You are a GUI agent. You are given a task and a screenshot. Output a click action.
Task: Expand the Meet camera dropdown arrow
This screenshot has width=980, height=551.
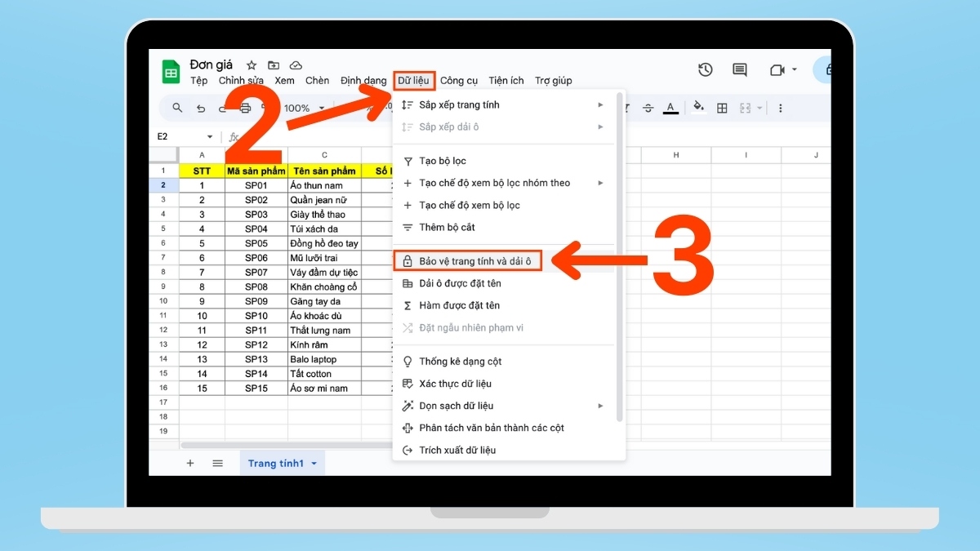[x=795, y=70]
